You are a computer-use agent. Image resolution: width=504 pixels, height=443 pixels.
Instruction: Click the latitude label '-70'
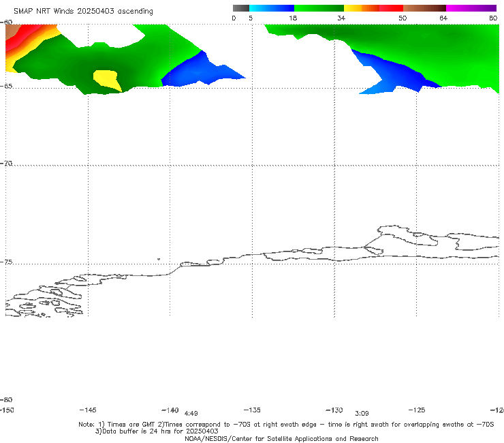click(x=6, y=164)
